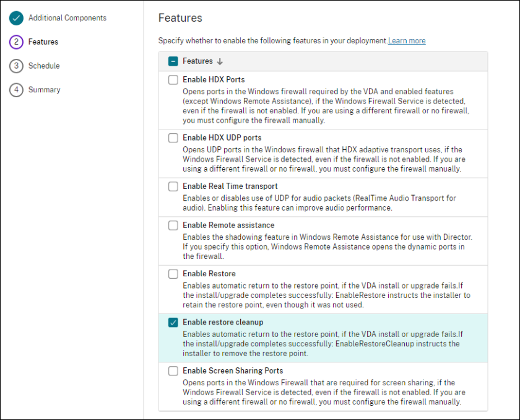Enable the HDX Ports checkbox

tap(173, 80)
